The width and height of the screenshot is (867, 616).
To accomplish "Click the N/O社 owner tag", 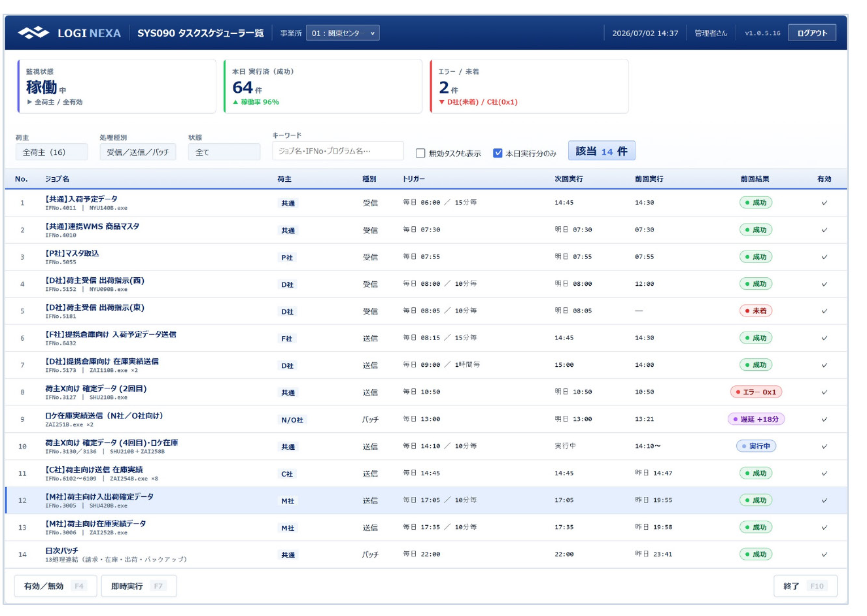I will pyautogui.click(x=292, y=420).
